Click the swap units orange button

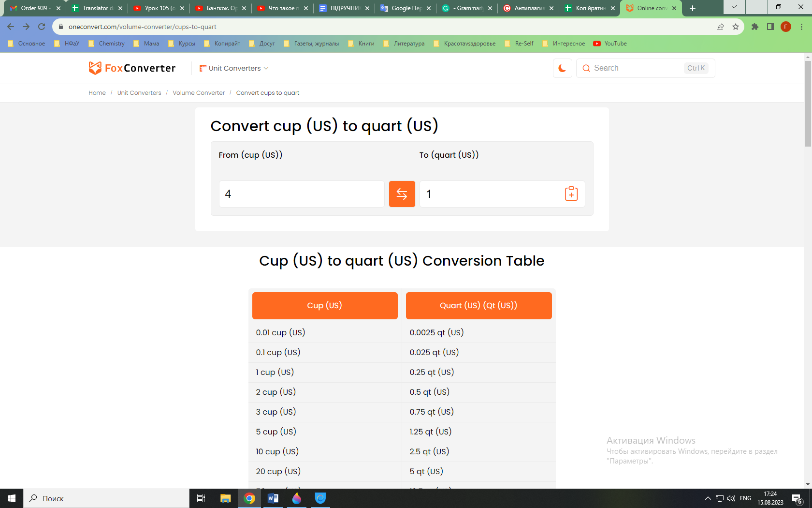402,194
